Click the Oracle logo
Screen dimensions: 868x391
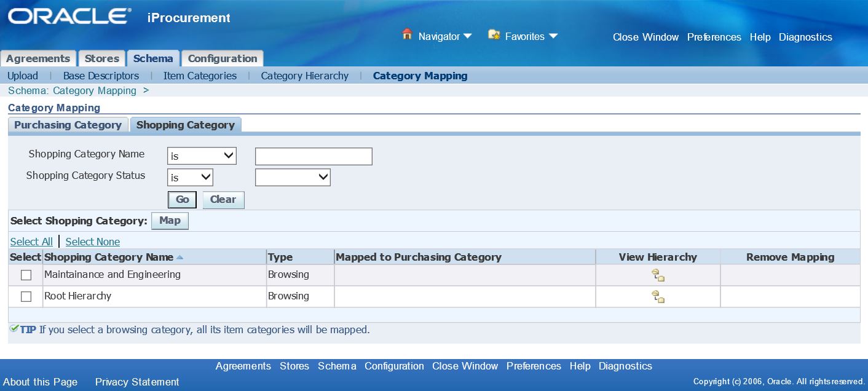[69, 17]
